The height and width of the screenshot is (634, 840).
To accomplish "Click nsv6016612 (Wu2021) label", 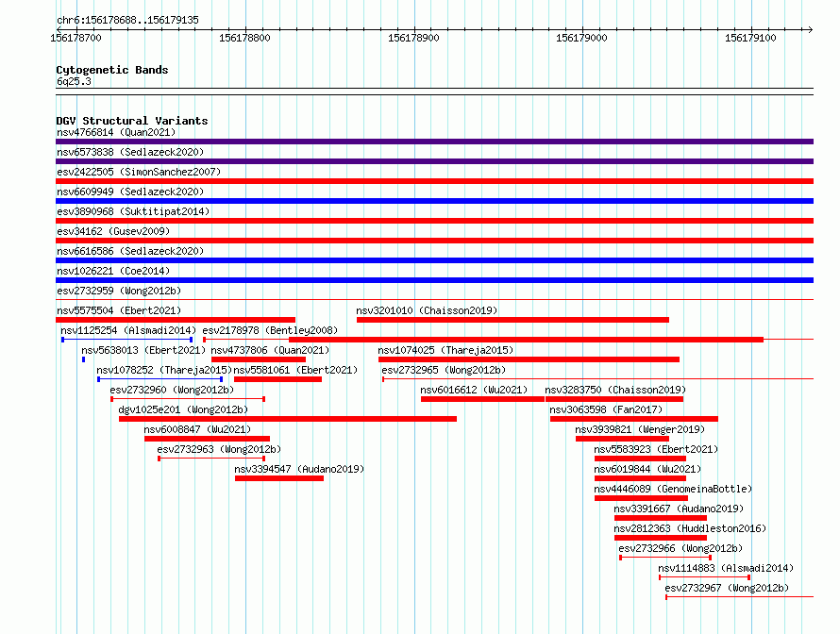I will pyautogui.click(x=474, y=390).
